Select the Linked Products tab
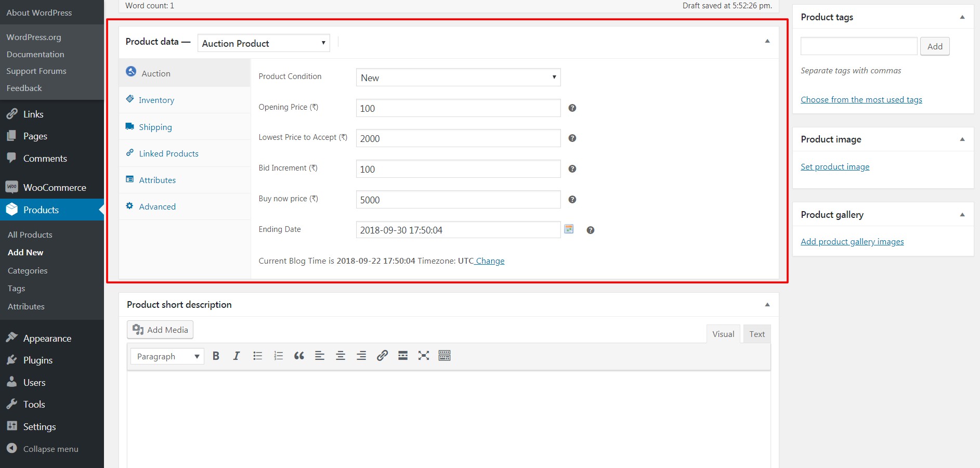The width and height of the screenshot is (980, 468). [185, 153]
